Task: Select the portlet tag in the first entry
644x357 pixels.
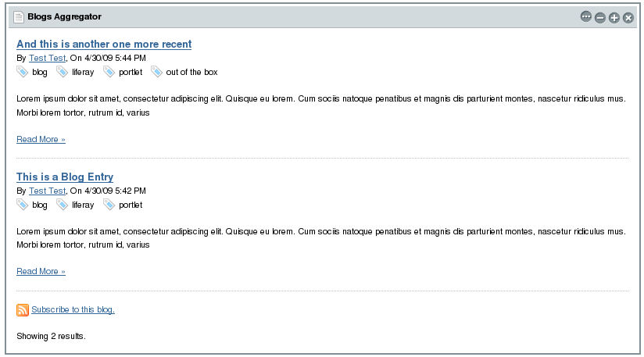Action: 130,73
